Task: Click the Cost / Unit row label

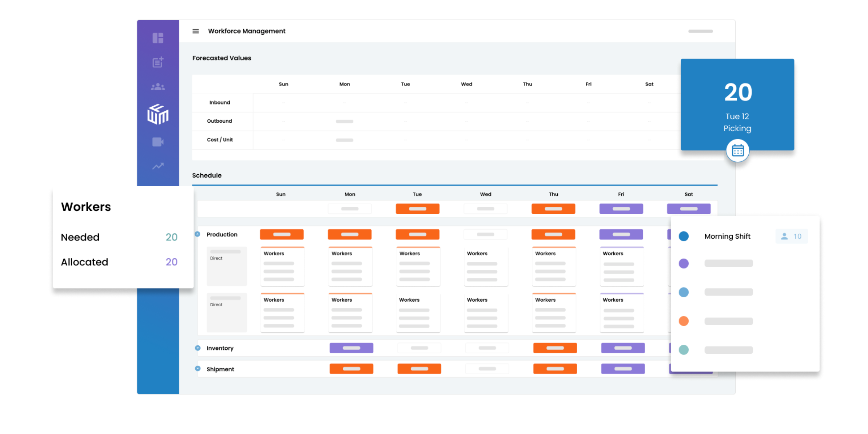Action: click(x=220, y=140)
